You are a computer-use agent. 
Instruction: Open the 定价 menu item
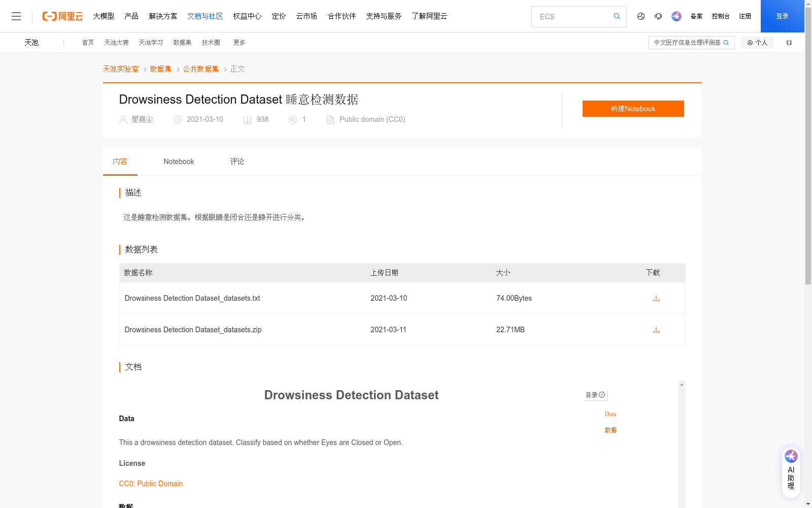click(x=279, y=16)
